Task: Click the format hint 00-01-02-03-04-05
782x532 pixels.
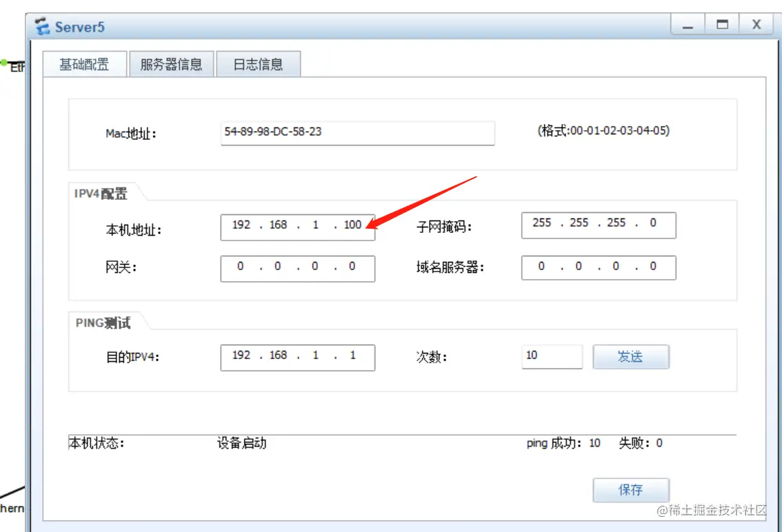Action: coord(603,131)
